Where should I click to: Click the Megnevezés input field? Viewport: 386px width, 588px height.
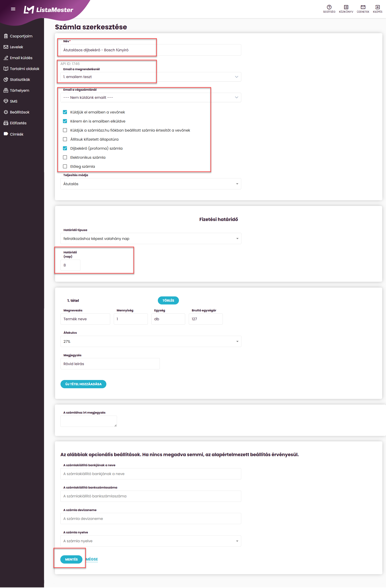85,319
